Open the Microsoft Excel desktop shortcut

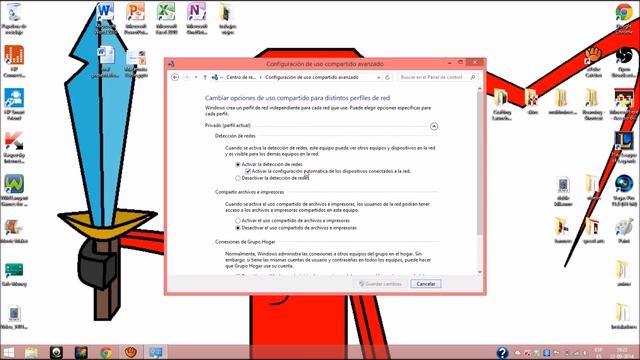166,18
